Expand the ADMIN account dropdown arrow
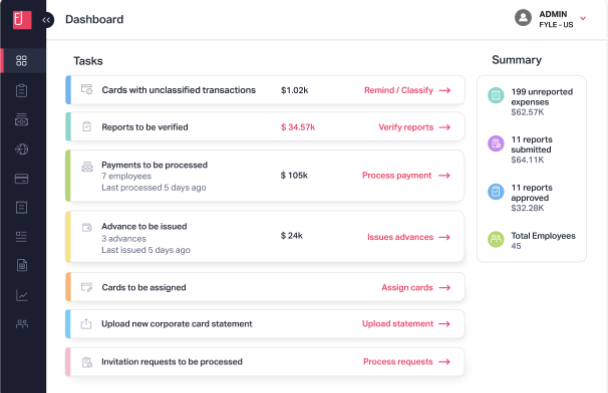The height and width of the screenshot is (393, 608). pos(583,18)
